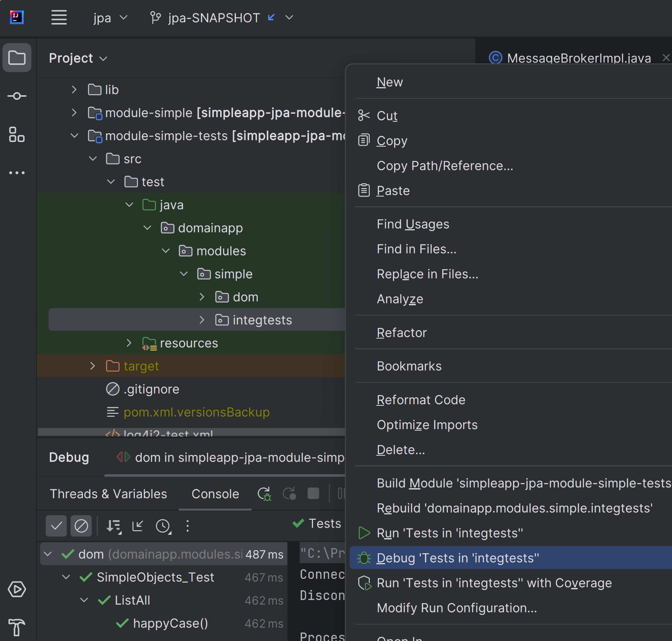Select the happyCase() test result

coord(170,623)
